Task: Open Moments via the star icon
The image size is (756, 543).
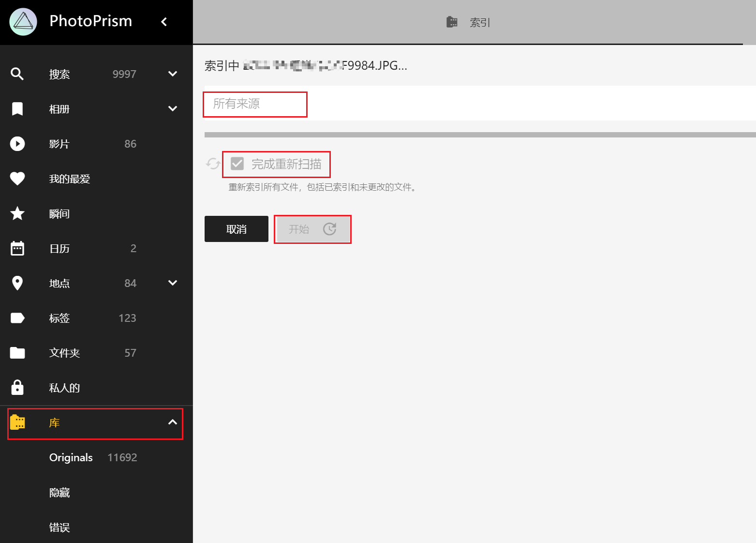Action: click(x=17, y=213)
